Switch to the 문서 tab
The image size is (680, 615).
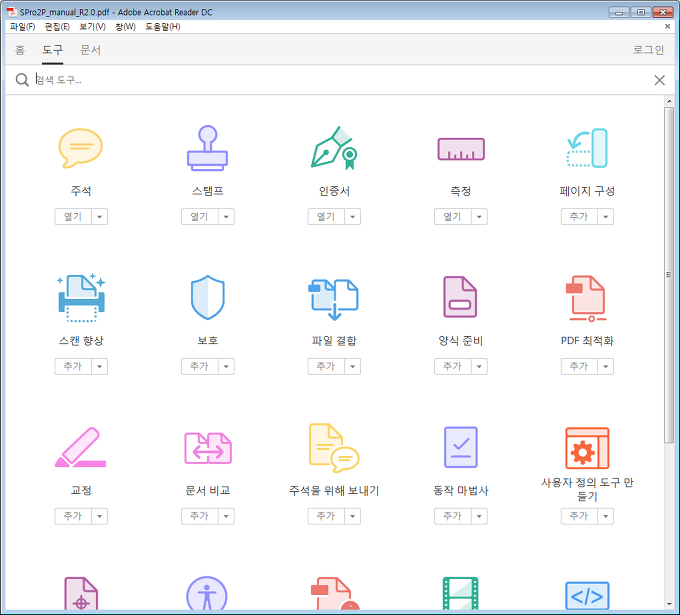point(90,50)
